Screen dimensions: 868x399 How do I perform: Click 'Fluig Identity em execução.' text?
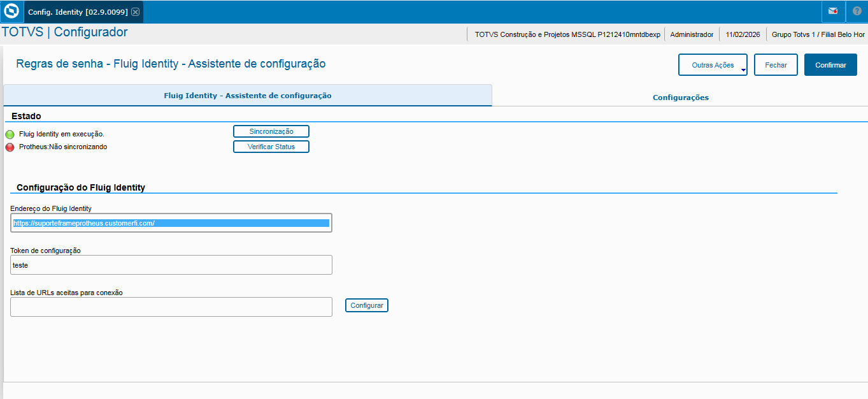pyautogui.click(x=62, y=134)
